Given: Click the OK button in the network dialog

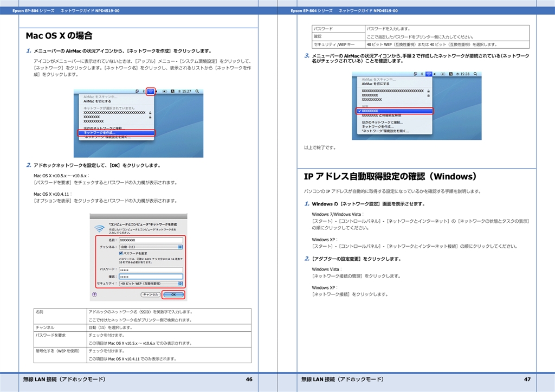Looking at the screenshot, I should coord(173,294).
